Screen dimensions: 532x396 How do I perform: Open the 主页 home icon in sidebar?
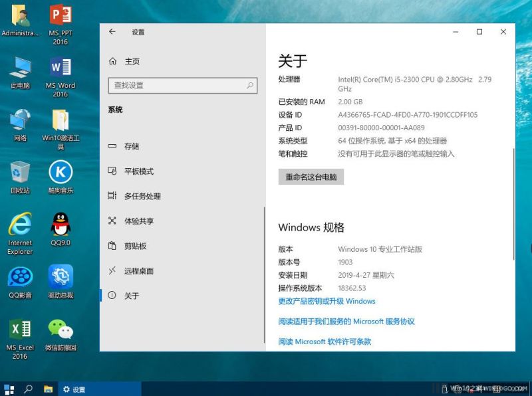click(x=112, y=61)
